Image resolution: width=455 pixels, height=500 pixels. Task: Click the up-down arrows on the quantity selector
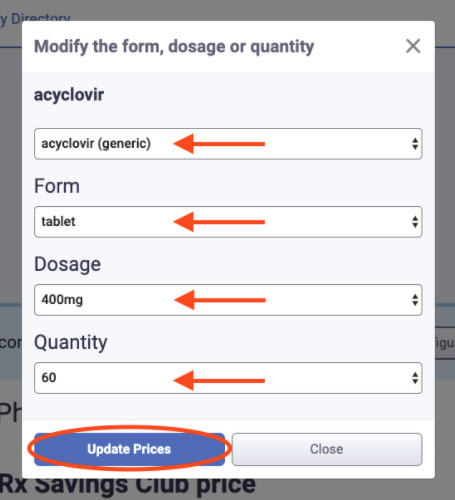tap(415, 378)
